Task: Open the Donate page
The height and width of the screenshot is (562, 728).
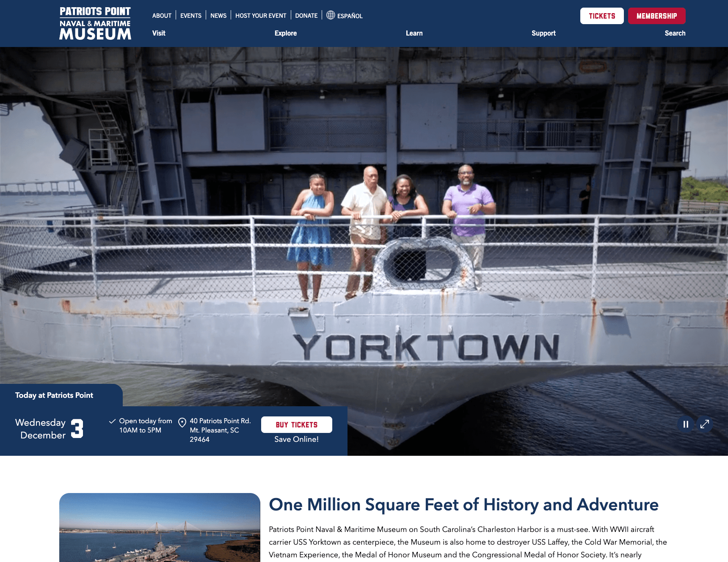Action: [306, 16]
